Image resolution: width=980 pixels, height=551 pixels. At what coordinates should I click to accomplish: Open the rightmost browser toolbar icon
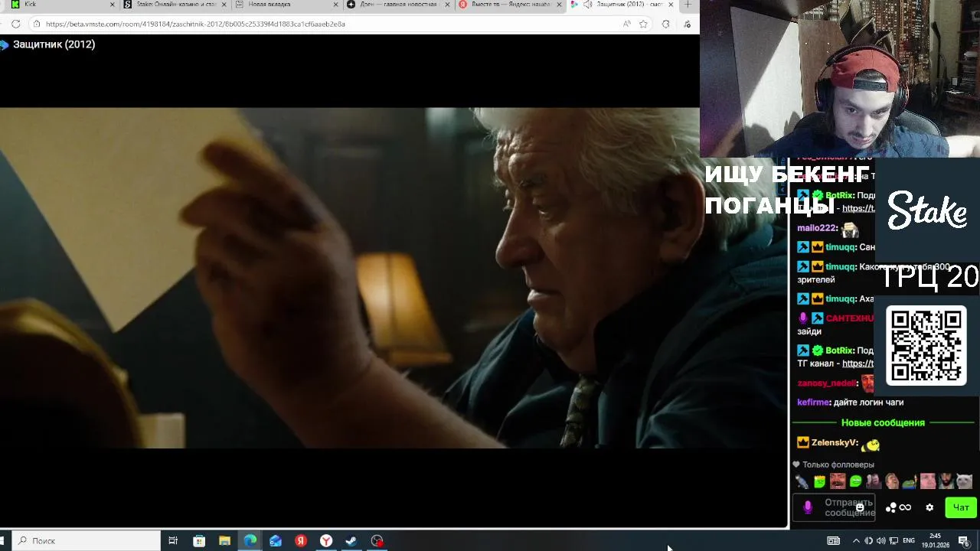[x=687, y=24]
